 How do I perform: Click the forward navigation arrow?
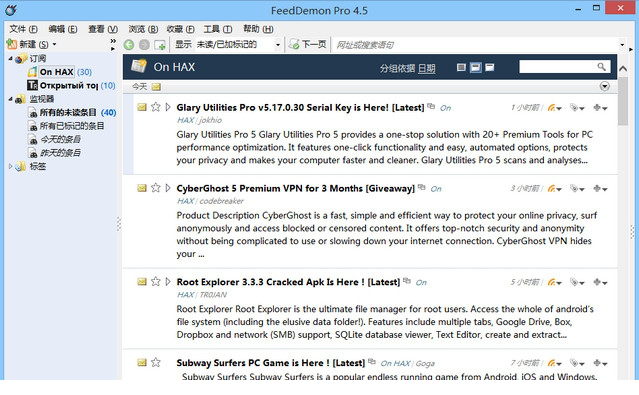(x=144, y=45)
